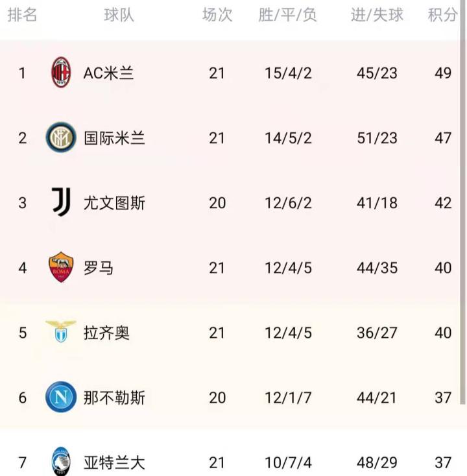Click the 场次 column header
This screenshot has width=467, height=476.
tap(217, 15)
